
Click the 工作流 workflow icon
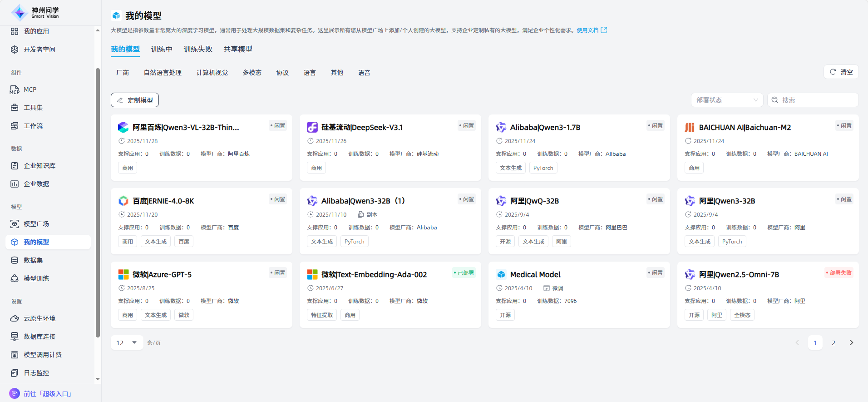tap(15, 126)
